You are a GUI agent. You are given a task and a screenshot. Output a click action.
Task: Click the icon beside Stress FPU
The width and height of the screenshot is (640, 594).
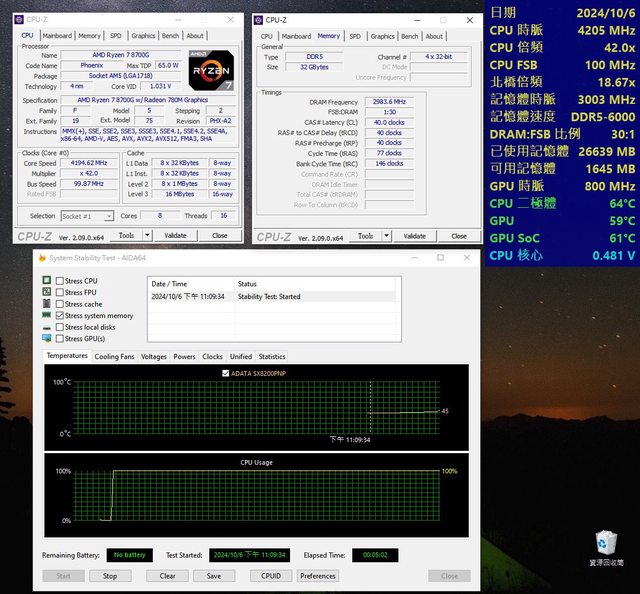pos(46,293)
